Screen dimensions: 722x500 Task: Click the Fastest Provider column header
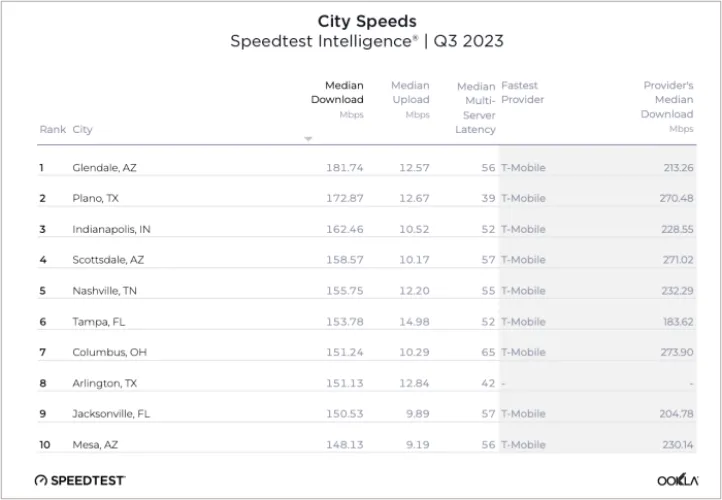coord(522,92)
